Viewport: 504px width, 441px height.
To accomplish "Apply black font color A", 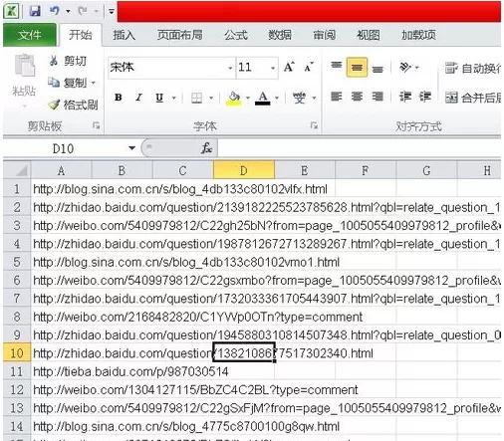I will click(263, 99).
